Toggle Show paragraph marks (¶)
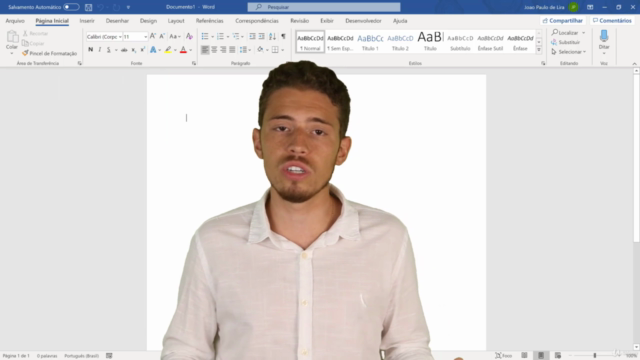The width and height of the screenshot is (640, 360). 283,37
